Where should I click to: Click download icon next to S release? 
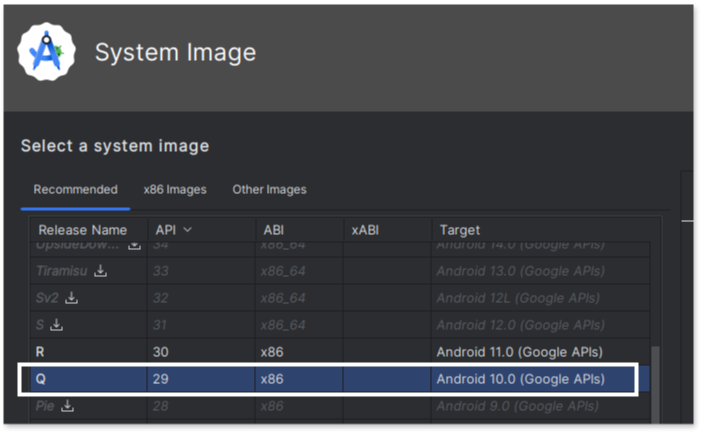coord(57,325)
